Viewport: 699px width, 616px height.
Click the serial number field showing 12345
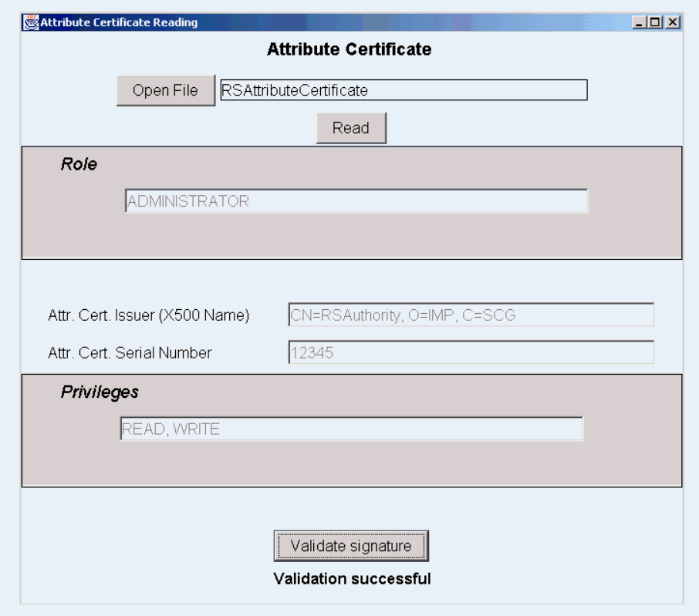[471, 352]
